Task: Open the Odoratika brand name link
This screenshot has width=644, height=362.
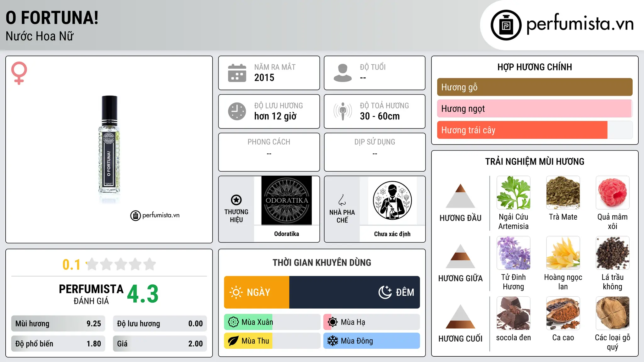Action: coord(286,234)
